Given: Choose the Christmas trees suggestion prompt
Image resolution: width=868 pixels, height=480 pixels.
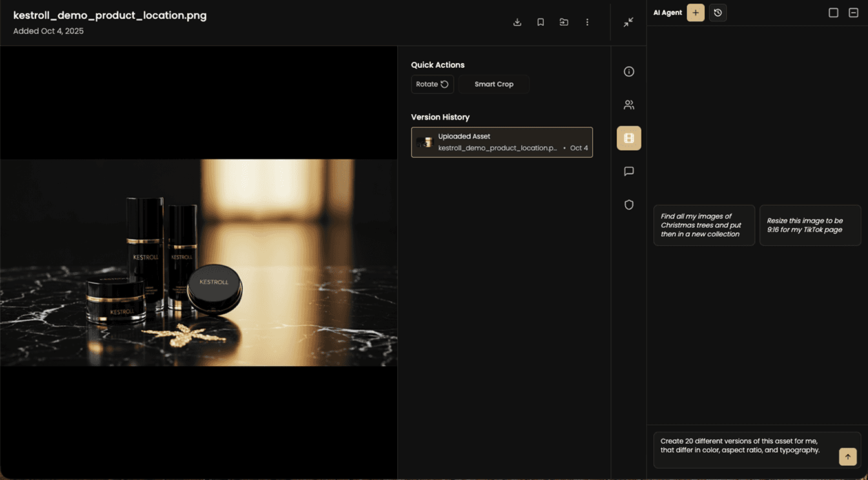Looking at the screenshot, I should click(704, 225).
